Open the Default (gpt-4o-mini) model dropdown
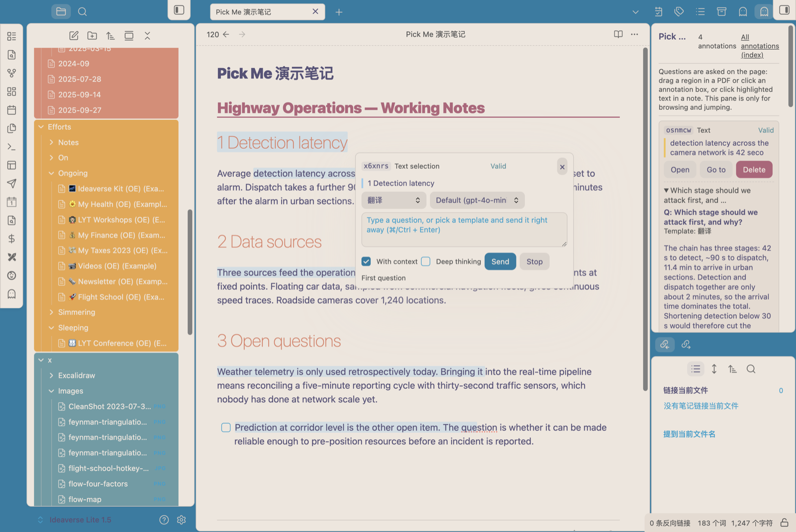Viewport: 796px width, 532px height. (x=477, y=200)
